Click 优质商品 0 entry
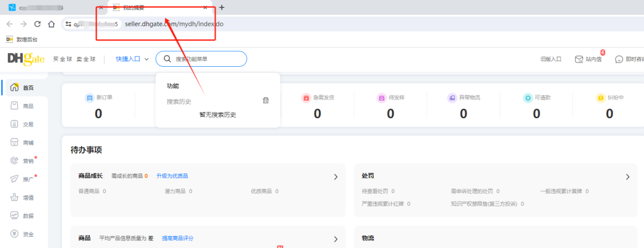Screen dimensions: 644x248 coord(265,191)
